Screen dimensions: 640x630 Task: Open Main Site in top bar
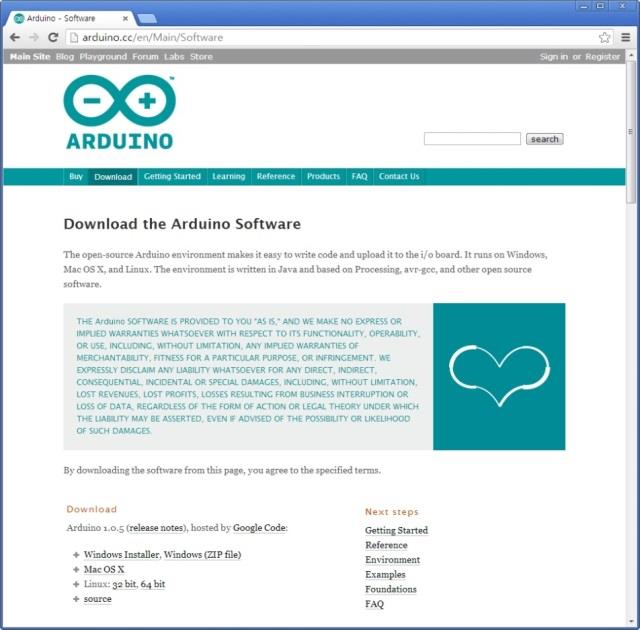pos(30,57)
